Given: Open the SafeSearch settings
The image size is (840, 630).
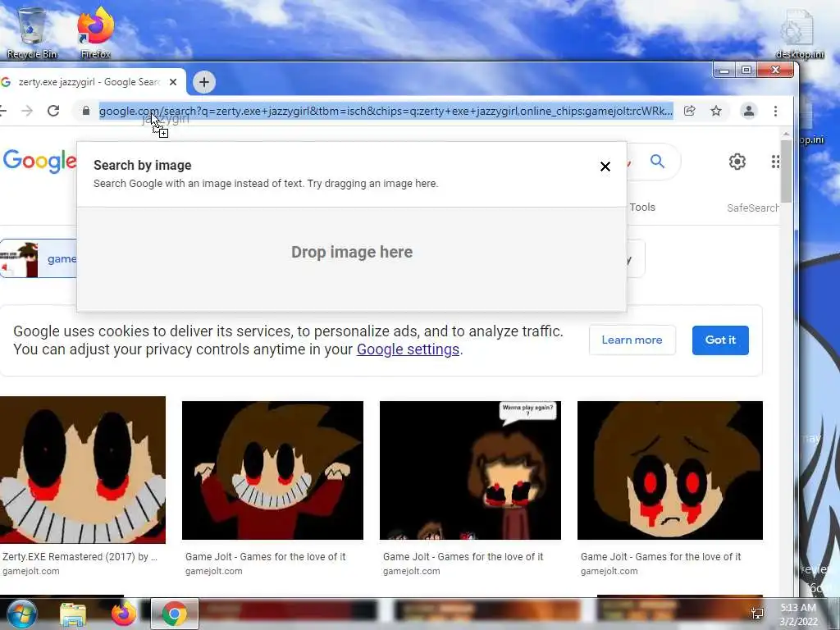Looking at the screenshot, I should click(x=753, y=208).
